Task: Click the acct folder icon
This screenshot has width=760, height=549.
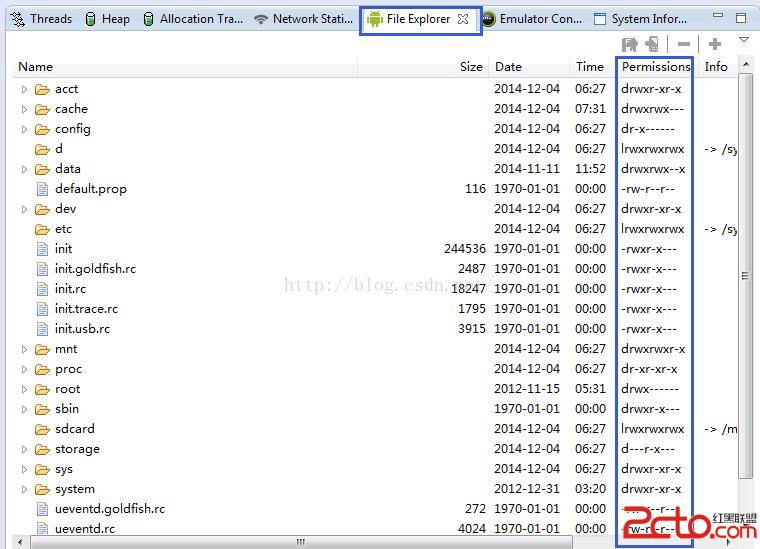Action: pos(42,90)
